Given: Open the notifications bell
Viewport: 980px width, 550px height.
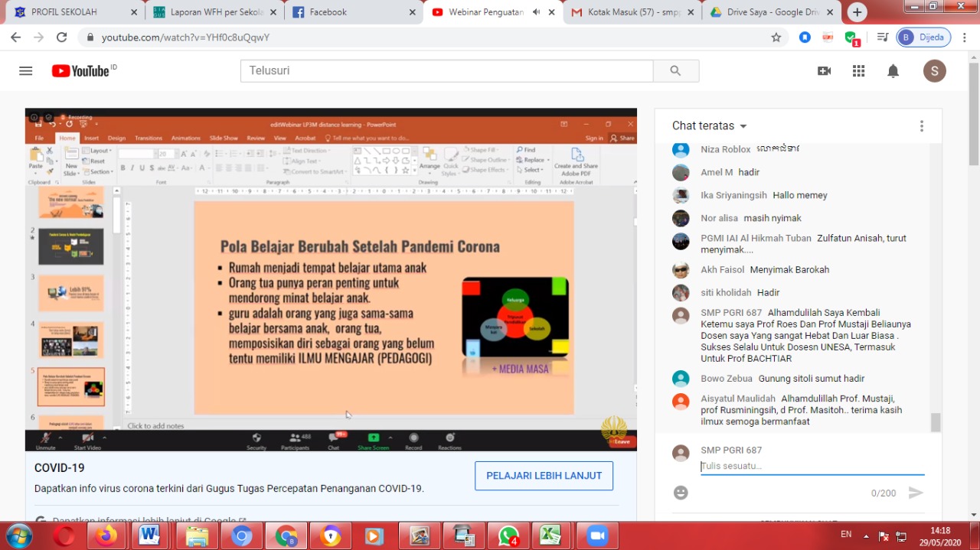Looking at the screenshot, I should click(x=893, y=71).
